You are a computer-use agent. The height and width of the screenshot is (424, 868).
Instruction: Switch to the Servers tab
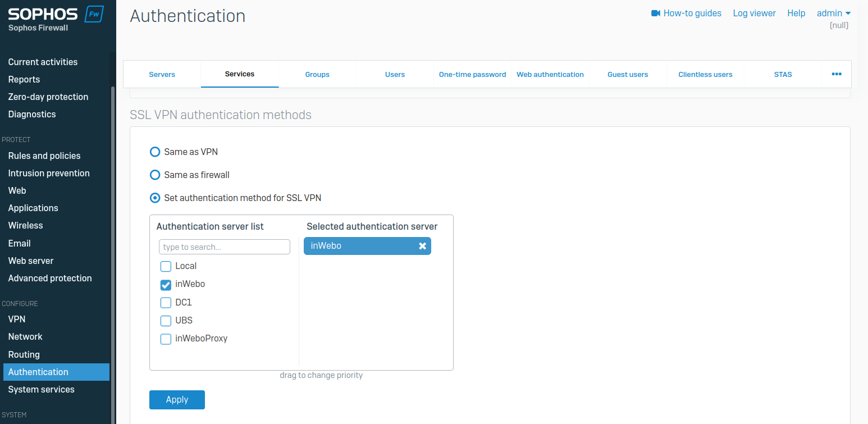[x=162, y=74]
